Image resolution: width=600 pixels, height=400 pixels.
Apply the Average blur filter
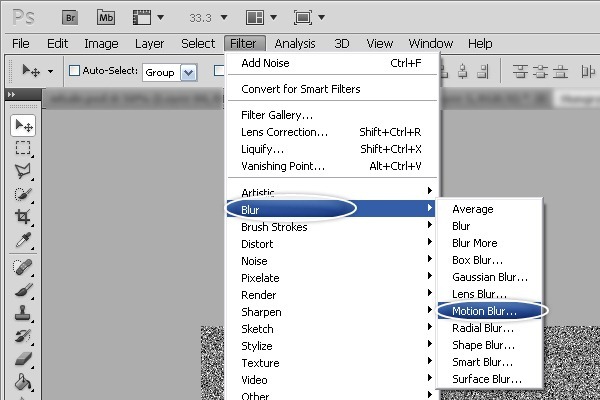[490, 209]
